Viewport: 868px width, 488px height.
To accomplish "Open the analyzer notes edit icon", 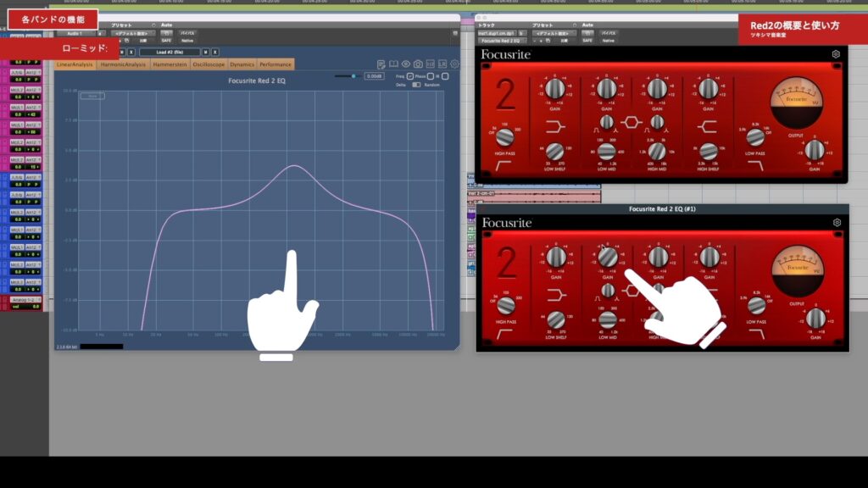I will click(381, 64).
